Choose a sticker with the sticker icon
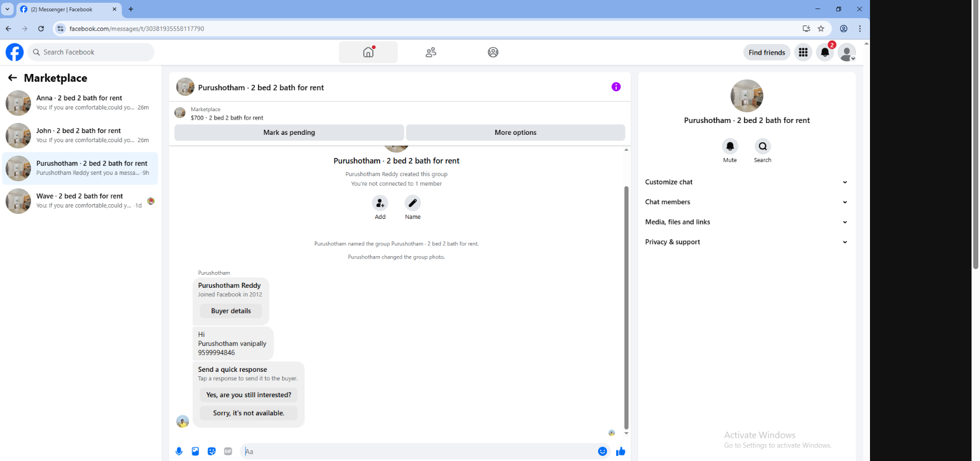Image resolution: width=980 pixels, height=461 pixels. point(212,451)
